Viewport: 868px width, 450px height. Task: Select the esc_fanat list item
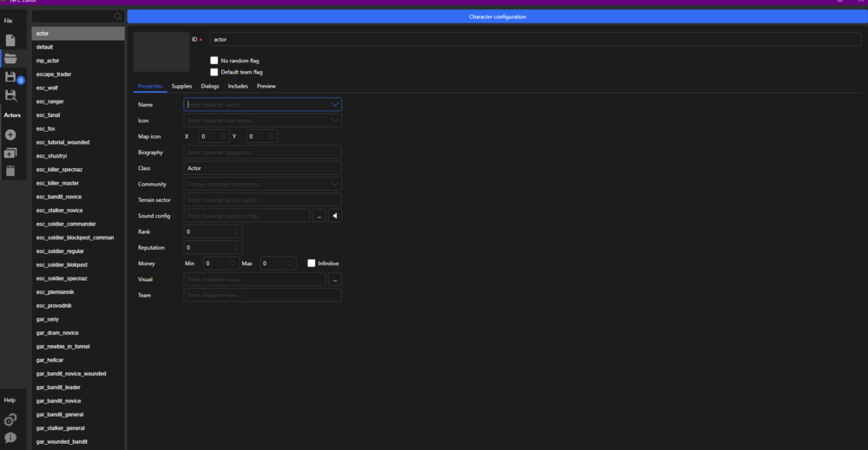coord(78,115)
